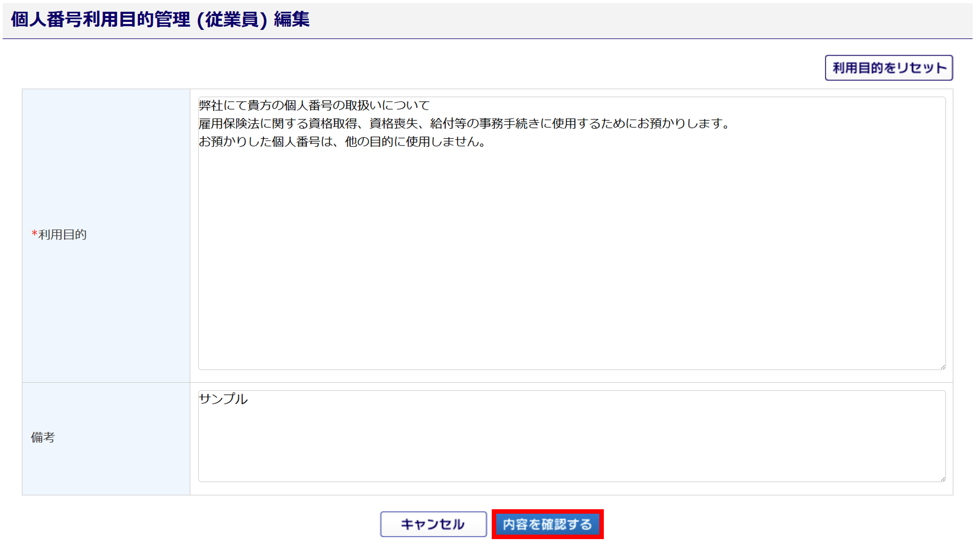The image size is (974, 560).
Task: Click the word 給付等 in second line
Action: point(448,123)
